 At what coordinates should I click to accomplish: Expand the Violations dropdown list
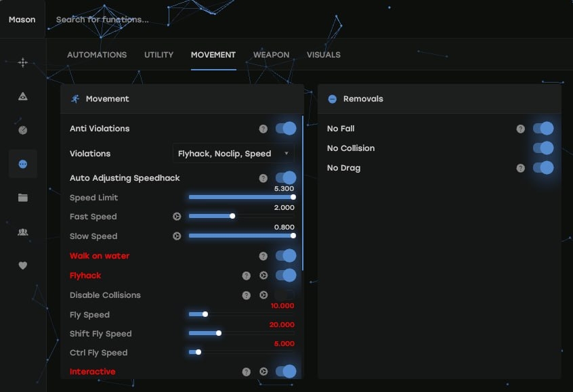[x=233, y=154]
